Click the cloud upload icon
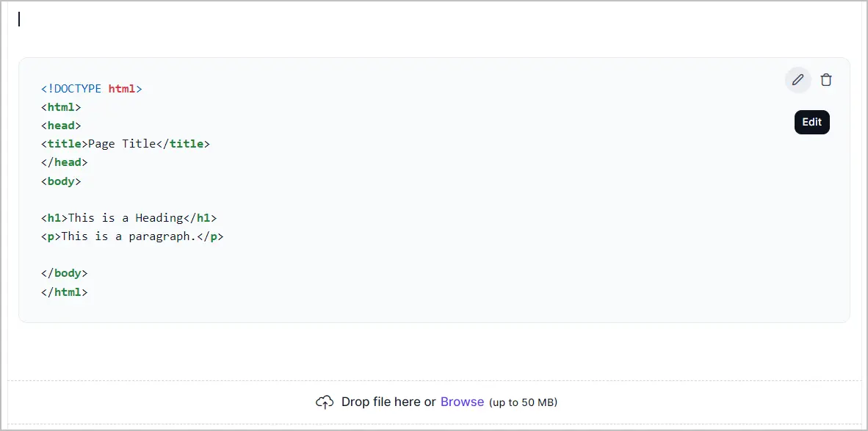The width and height of the screenshot is (868, 431). coord(325,402)
